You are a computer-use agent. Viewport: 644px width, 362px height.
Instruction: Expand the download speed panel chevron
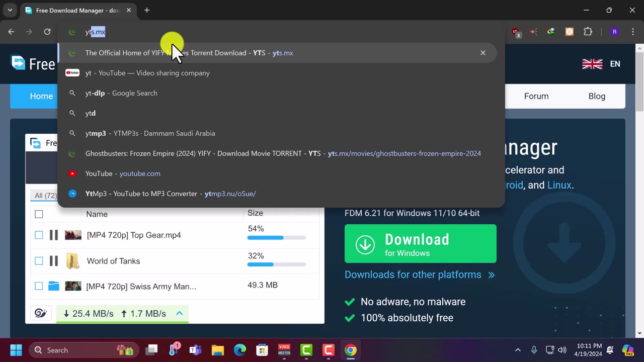coord(179,313)
